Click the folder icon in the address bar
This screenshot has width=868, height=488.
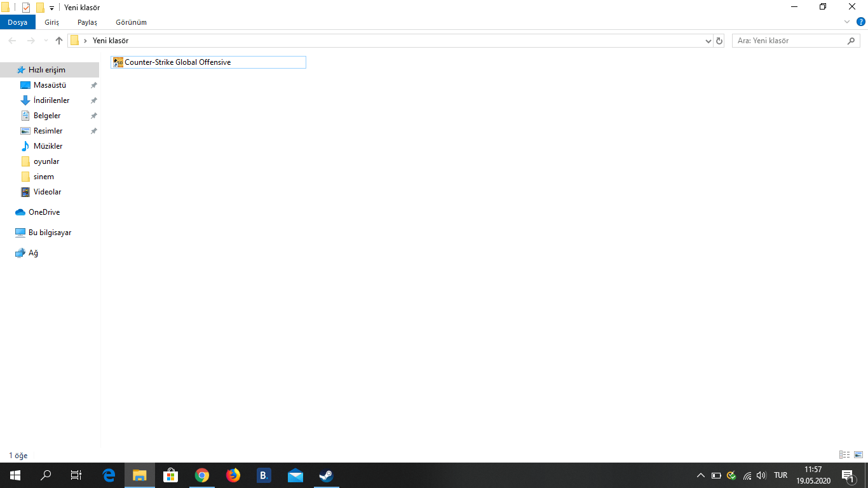[x=74, y=41]
